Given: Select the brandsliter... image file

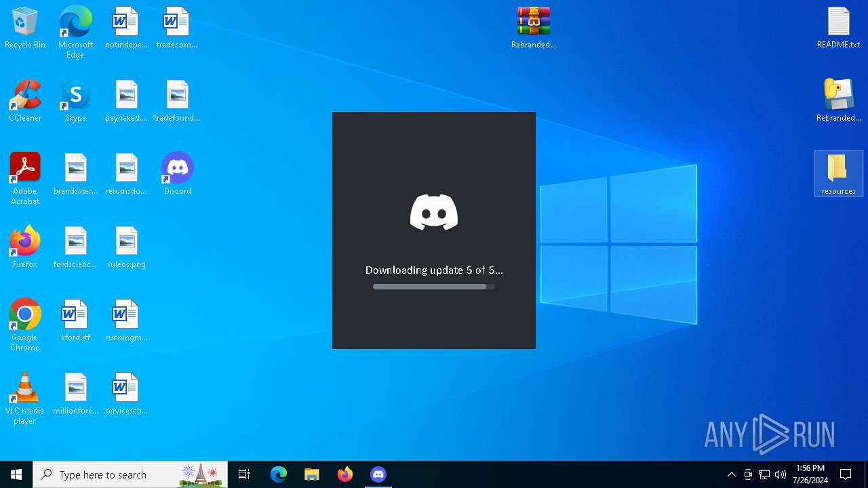Looking at the screenshot, I should (75, 174).
